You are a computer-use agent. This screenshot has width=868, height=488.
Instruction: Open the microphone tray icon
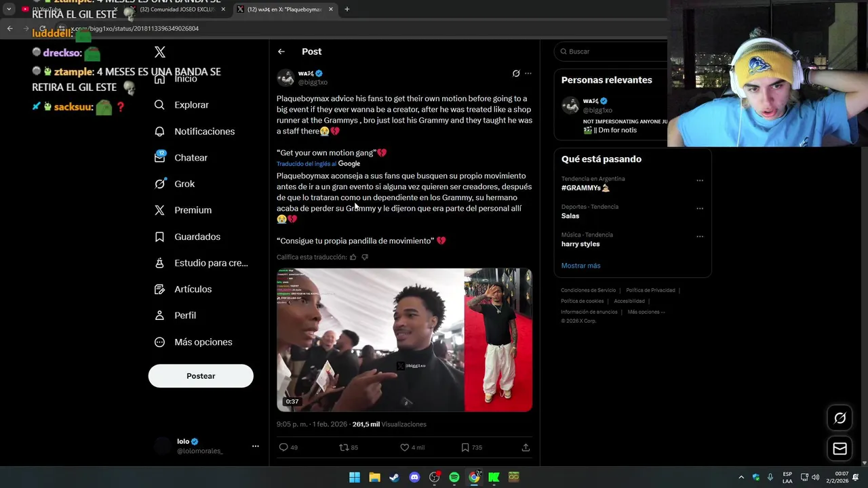pyautogui.click(x=770, y=477)
